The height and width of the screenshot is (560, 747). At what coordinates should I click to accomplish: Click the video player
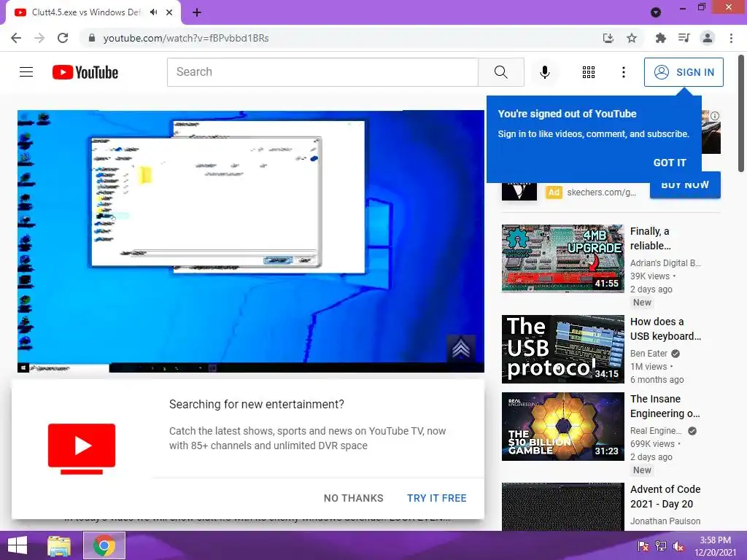(251, 241)
